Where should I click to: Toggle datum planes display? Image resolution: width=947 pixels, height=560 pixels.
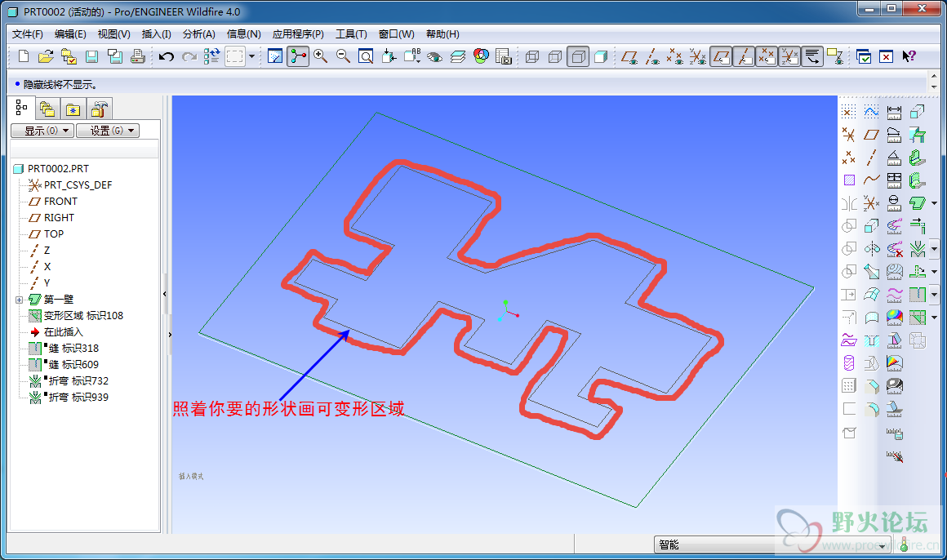pyautogui.click(x=629, y=57)
